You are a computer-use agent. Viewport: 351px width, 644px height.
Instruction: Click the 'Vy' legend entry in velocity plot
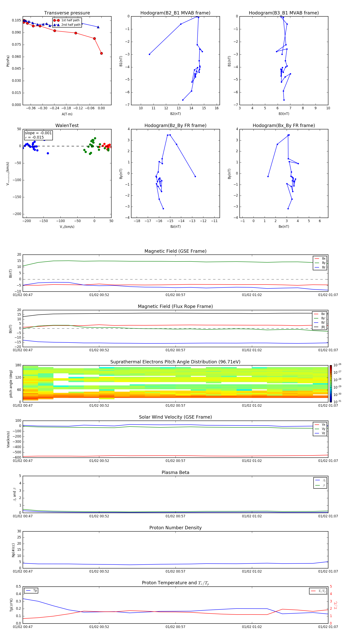point(320,429)
